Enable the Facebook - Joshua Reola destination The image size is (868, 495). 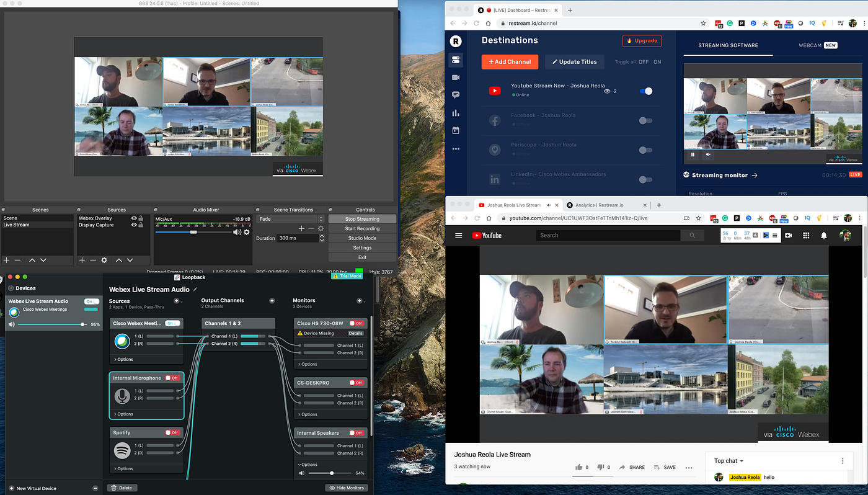coord(645,120)
